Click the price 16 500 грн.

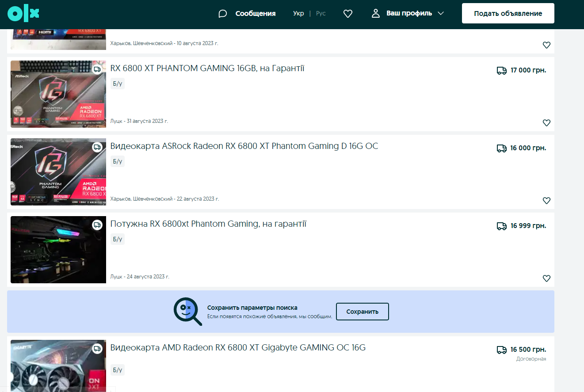click(528, 350)
